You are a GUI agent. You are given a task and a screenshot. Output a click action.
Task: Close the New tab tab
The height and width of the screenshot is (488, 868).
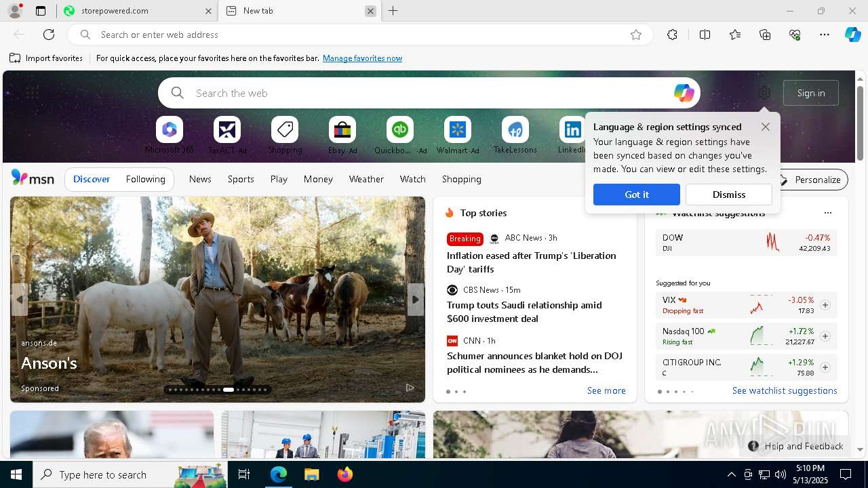click(x=370, y=11)
